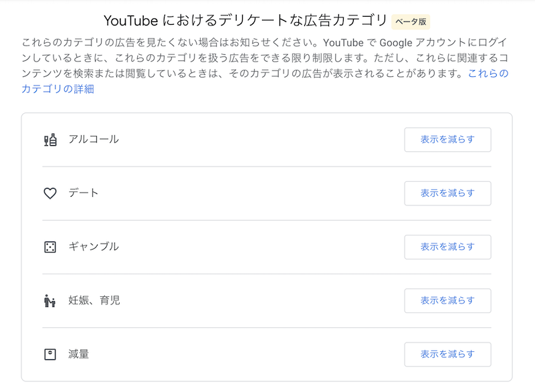Click the alcohol bottle and glass icon

[50, 140]
